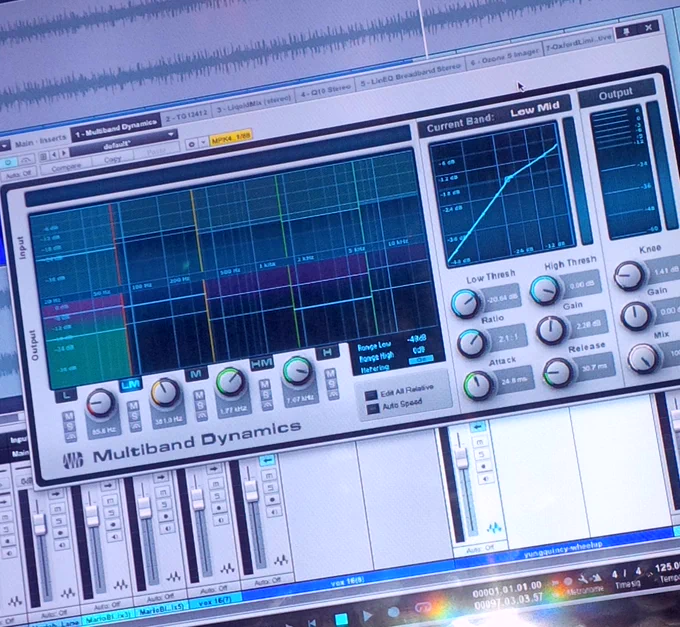Click the Copy button
Viewport: 680px width, 627px height.
(113, 160)
